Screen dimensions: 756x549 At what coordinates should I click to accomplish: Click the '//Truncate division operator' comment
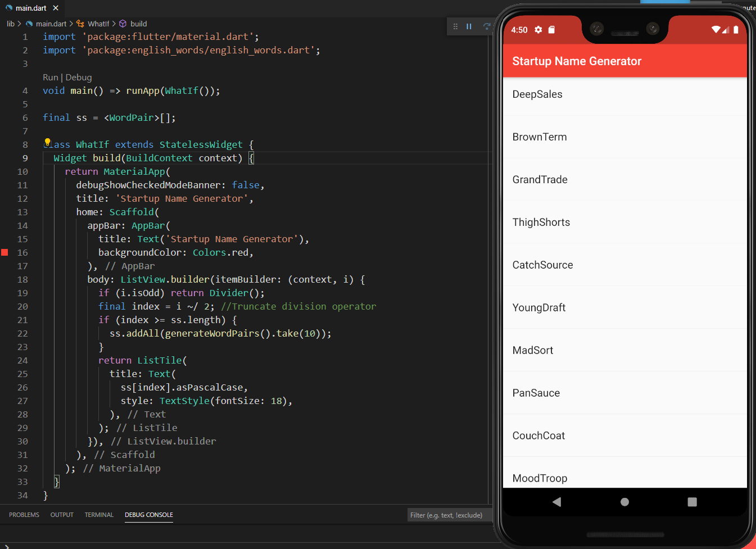pos(298,306)
